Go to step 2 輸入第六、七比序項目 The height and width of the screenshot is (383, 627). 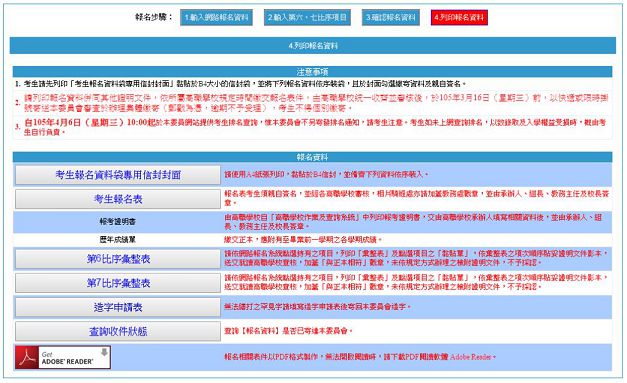tap(307, 17)
